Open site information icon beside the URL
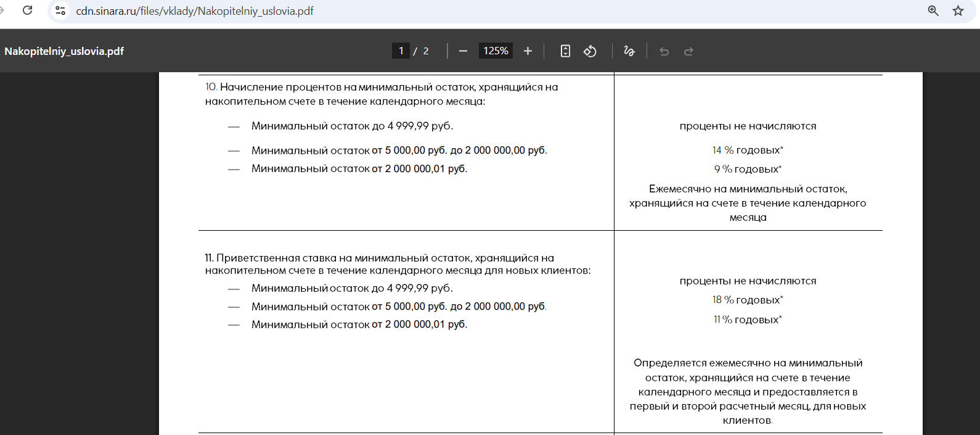The height and width of the screenshot is (435, 980). pos(60,10)
